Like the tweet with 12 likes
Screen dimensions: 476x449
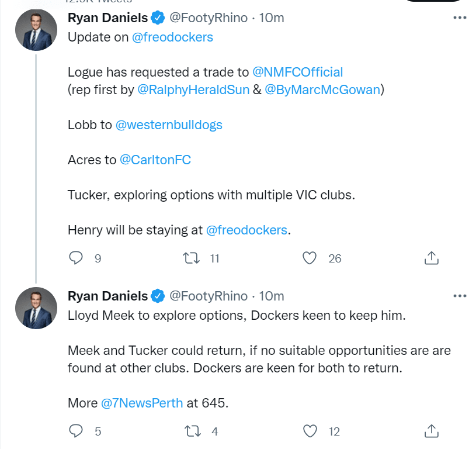310,431
